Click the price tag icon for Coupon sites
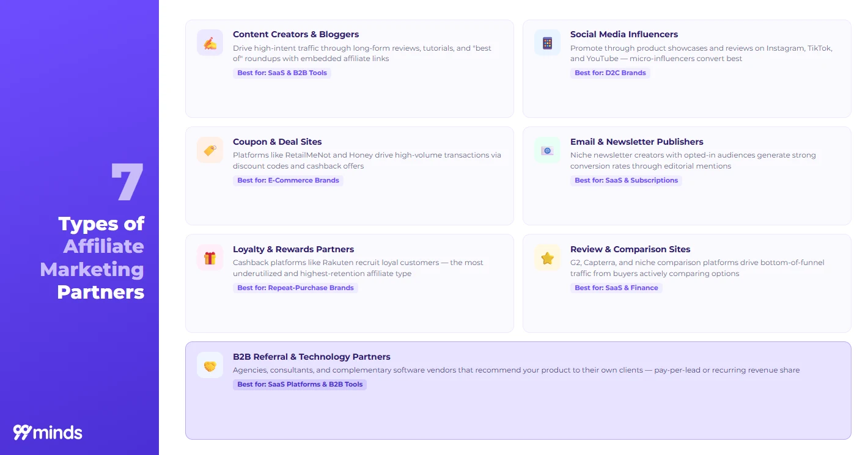868x455 pixels. (x=210, y=150)
